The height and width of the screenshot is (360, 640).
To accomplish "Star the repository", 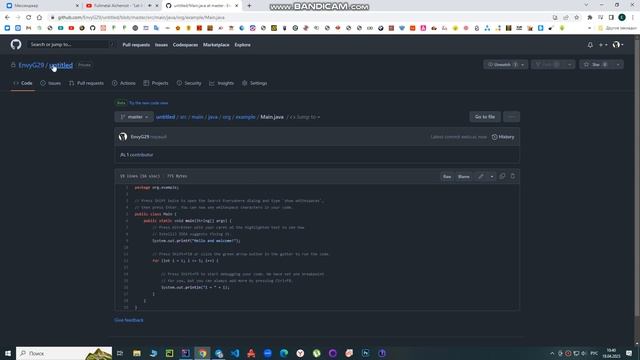I will coord(596,64).
